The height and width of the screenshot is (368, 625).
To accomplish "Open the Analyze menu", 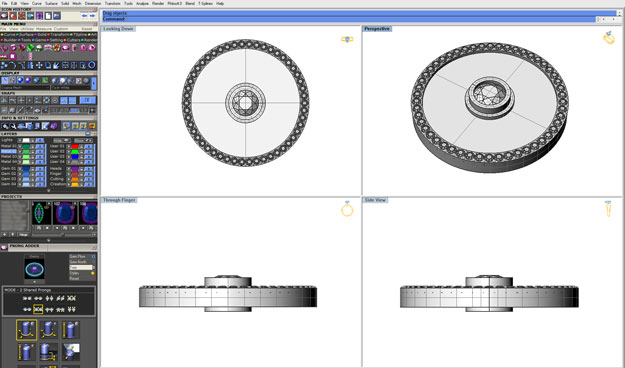I will click(x=142, y=3).
